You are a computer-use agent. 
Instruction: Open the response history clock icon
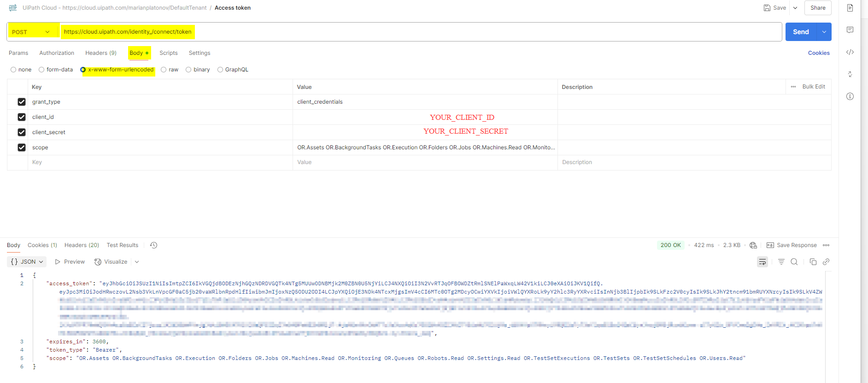pyautogui.click(x=154, y=245)
